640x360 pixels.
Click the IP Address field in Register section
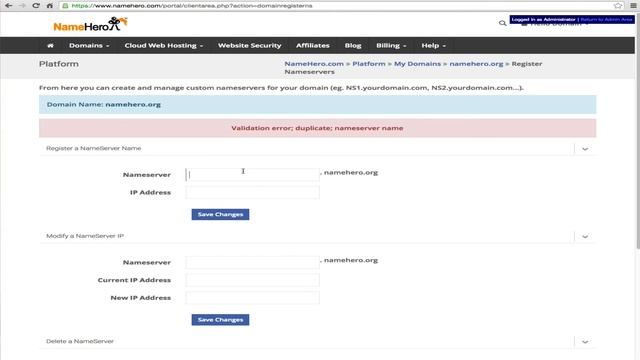tap(252, 192)
